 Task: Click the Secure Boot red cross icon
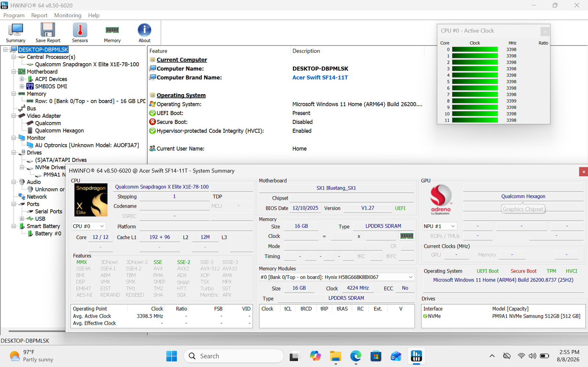tap(153, 122)
